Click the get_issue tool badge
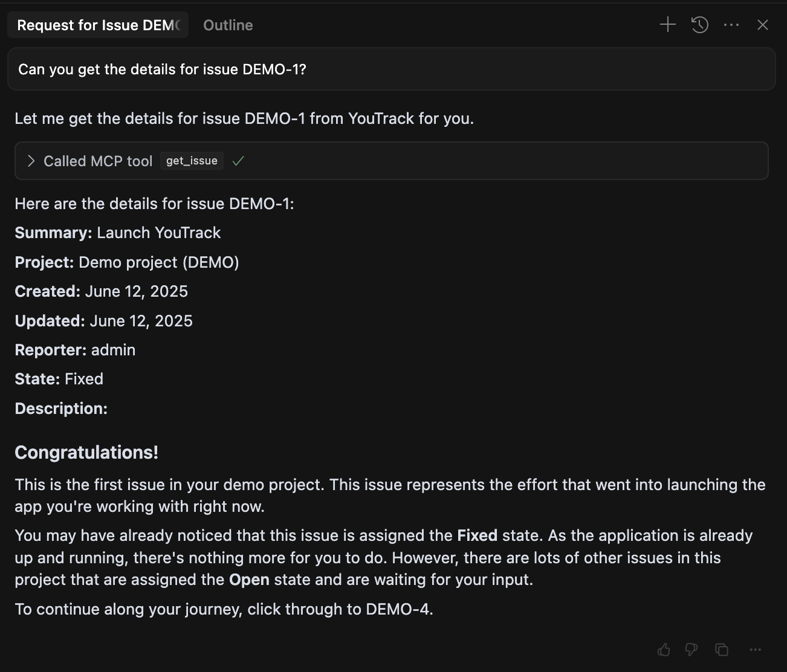 [x=192, y=161]
